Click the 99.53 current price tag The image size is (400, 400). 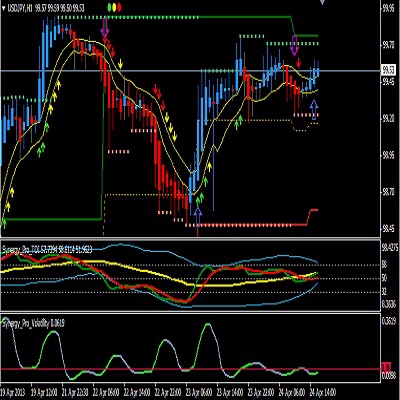(x=389, y=70)
